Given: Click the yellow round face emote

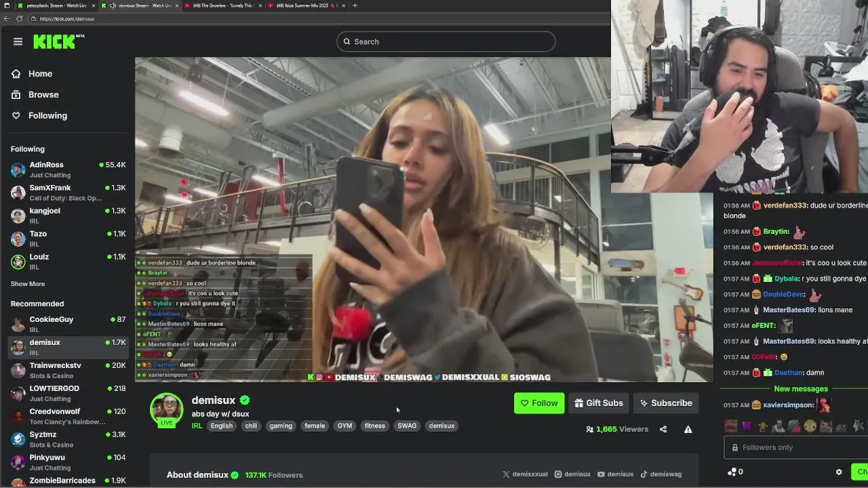Looking at the screenshot, I should coord(810,426).
